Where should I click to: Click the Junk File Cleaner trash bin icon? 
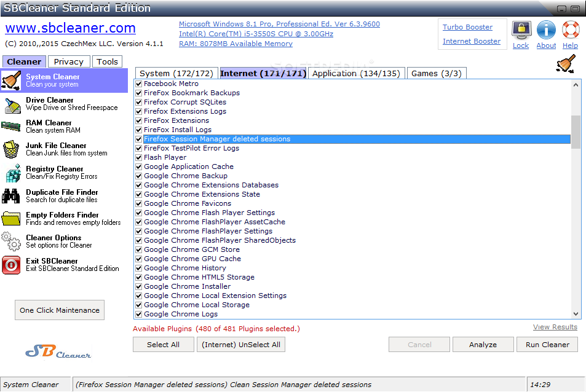[11, 149]
